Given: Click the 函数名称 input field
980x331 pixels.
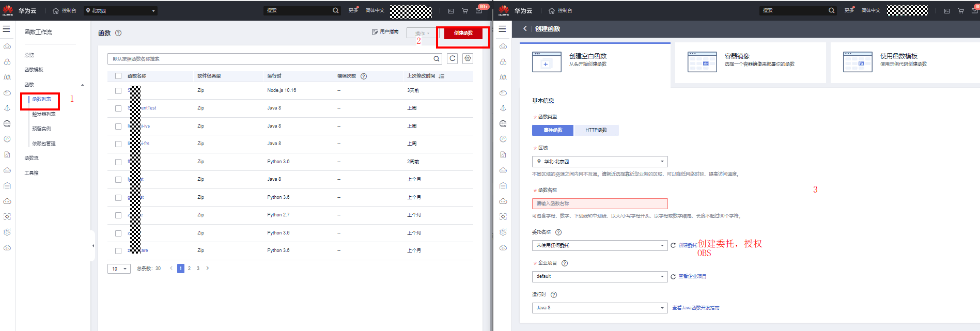Looking at the screenshot, I should pyautogui.click(x=600, y=203).
